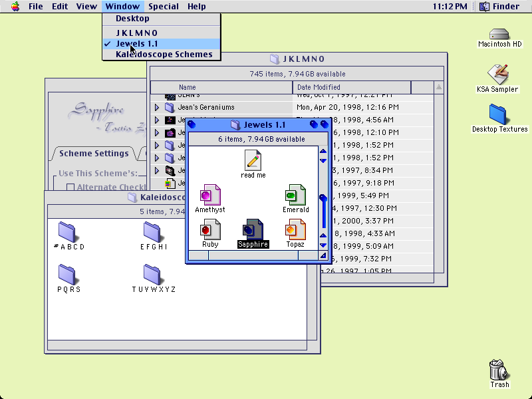
Task: Select the Topaz scheme file icon
Action: [x=295, y=229]
